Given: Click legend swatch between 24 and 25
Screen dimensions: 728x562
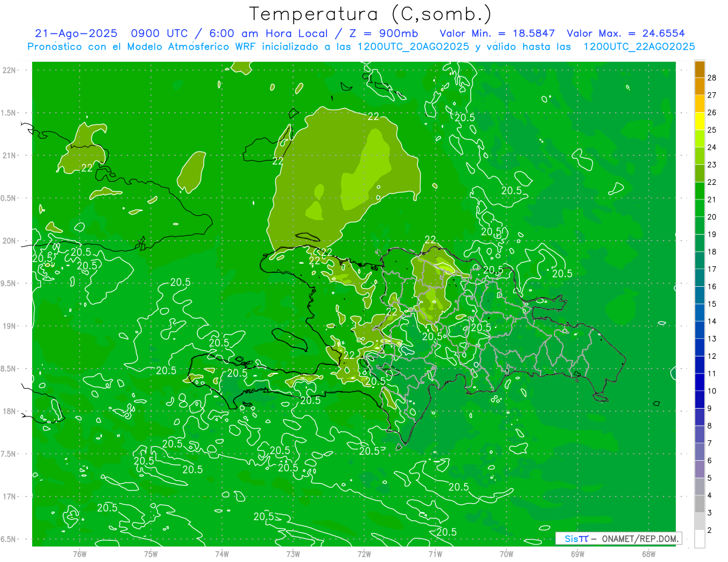Looking at the screenshot, I should [x=699, y=139].
